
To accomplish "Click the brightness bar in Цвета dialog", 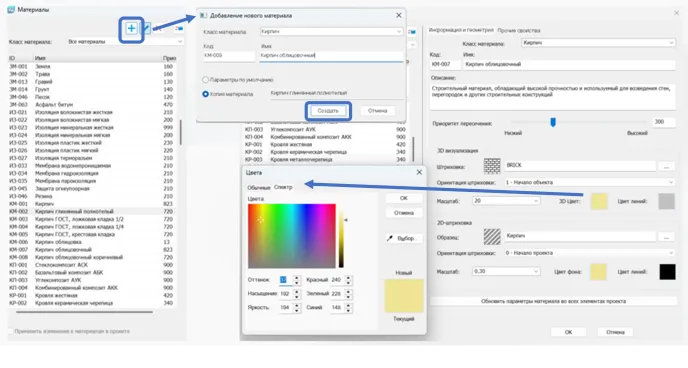I will tap(341, 236).
